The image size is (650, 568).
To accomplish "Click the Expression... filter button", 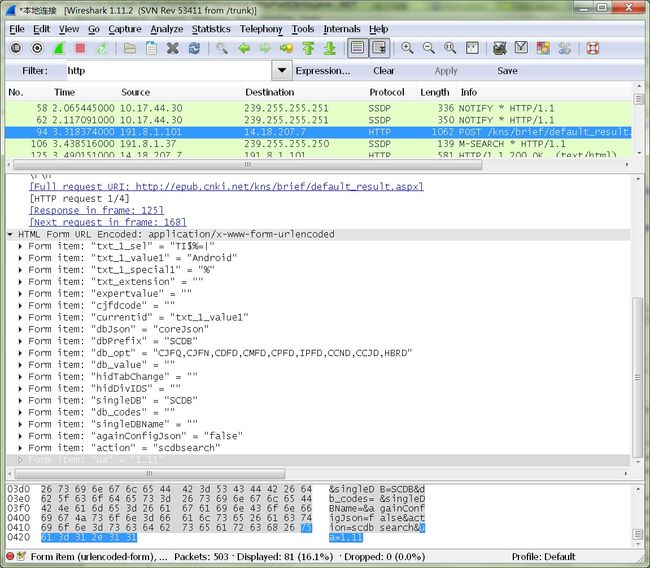I will tap(323, 71).
